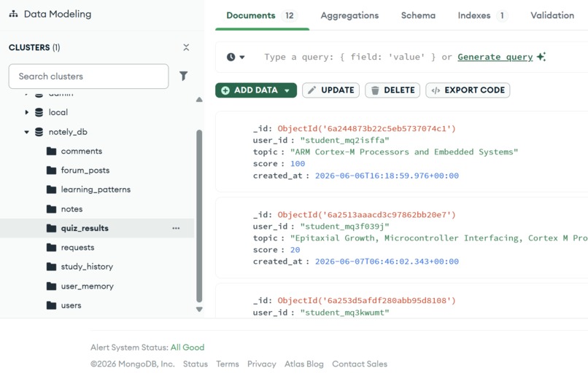Click the sidebar scroll down arrow

pos(199,309)
